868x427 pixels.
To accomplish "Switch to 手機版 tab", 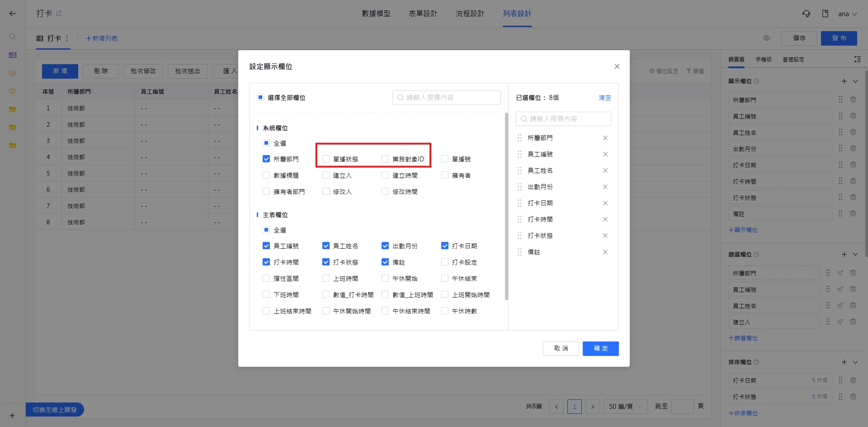I will pyautogui.click(x=764, y=59).
